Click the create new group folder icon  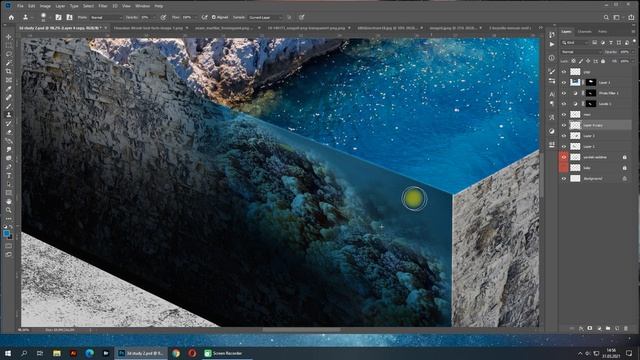[x=608, y=328]
